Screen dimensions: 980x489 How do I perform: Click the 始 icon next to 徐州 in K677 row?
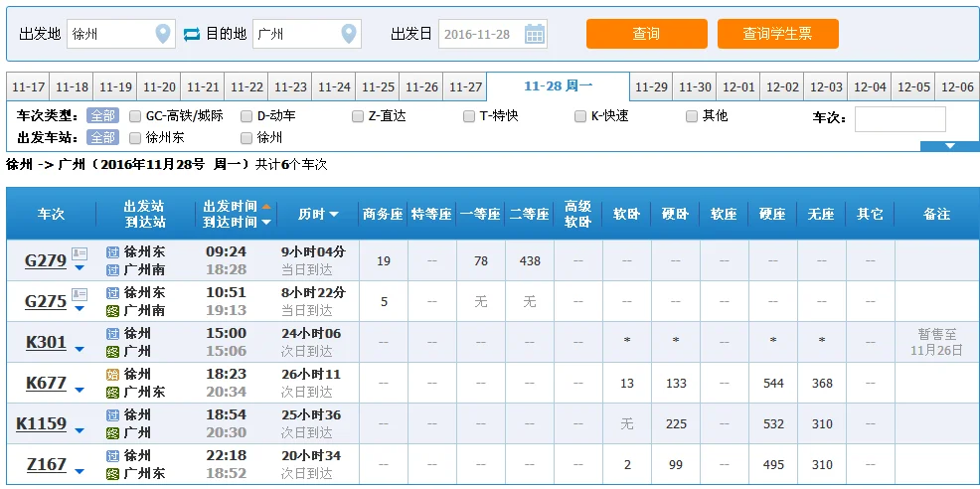112,375
